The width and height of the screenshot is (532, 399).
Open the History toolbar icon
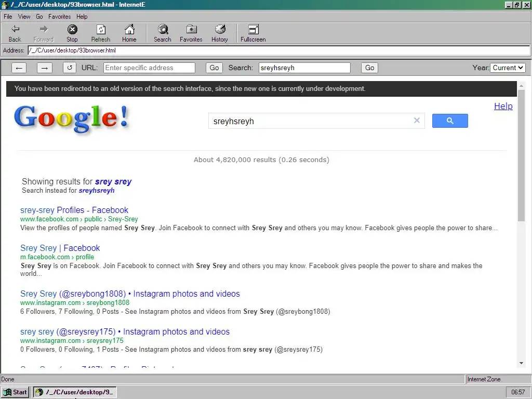point(220,33)
